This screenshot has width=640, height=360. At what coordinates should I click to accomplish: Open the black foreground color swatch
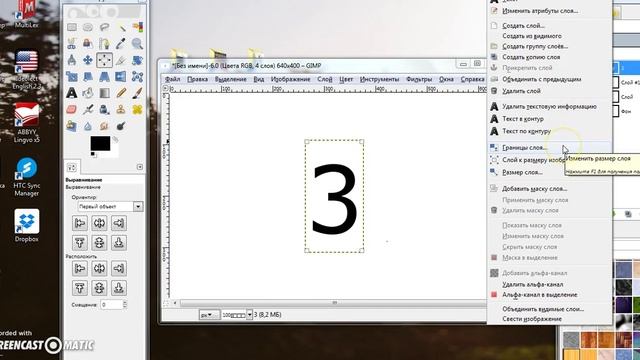coord(100,143)
